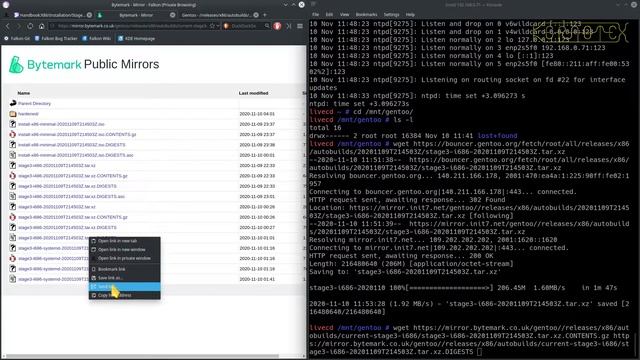Open the Falkon Git bookmark
The height and width of the screenshot is (360, 640).
coord(17,38)
